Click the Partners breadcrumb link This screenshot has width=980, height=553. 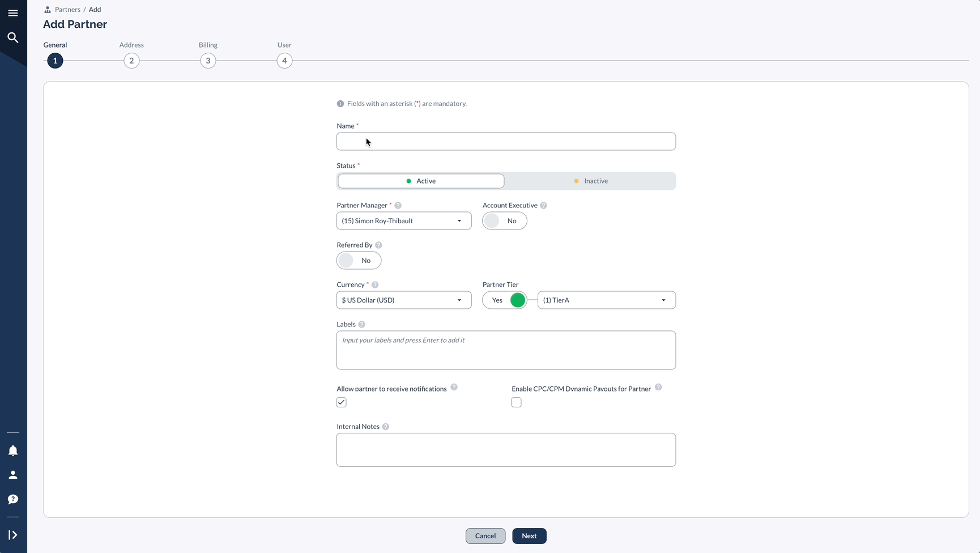67,10
